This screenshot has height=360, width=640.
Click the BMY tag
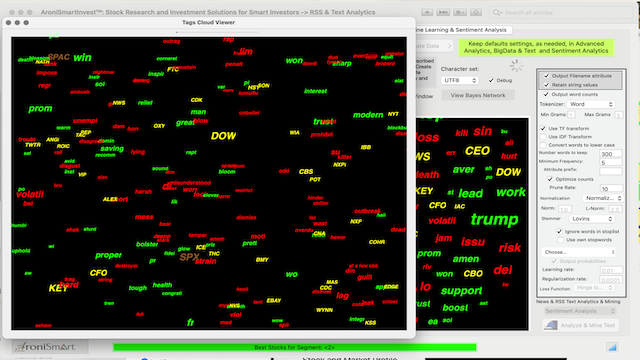(262, 260)
